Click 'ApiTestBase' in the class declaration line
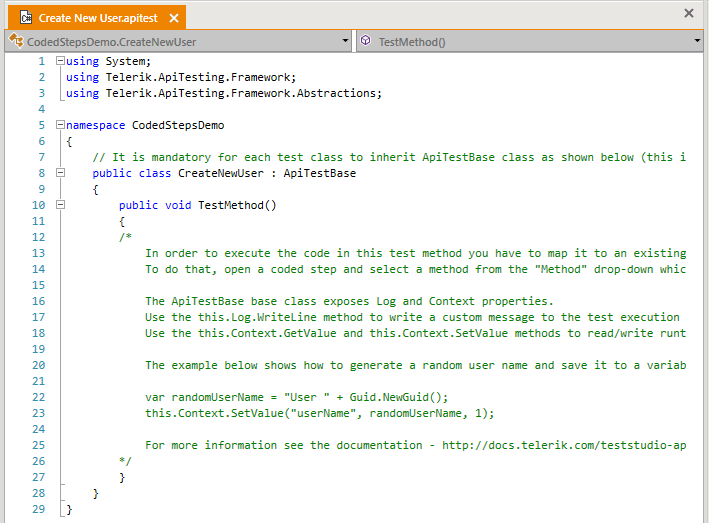Screen dimensions: 709x523 point(320,173)
